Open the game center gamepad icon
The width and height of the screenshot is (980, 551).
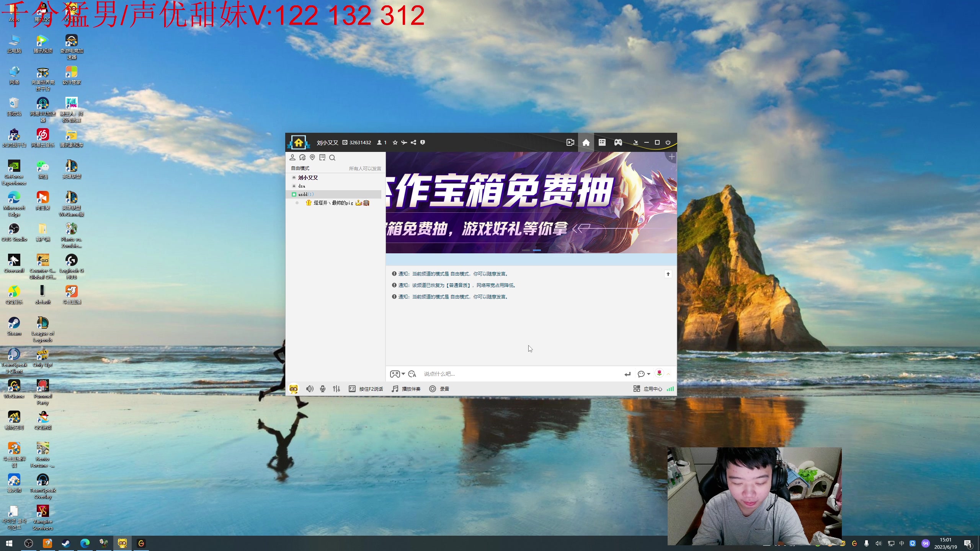click(618, 142)
